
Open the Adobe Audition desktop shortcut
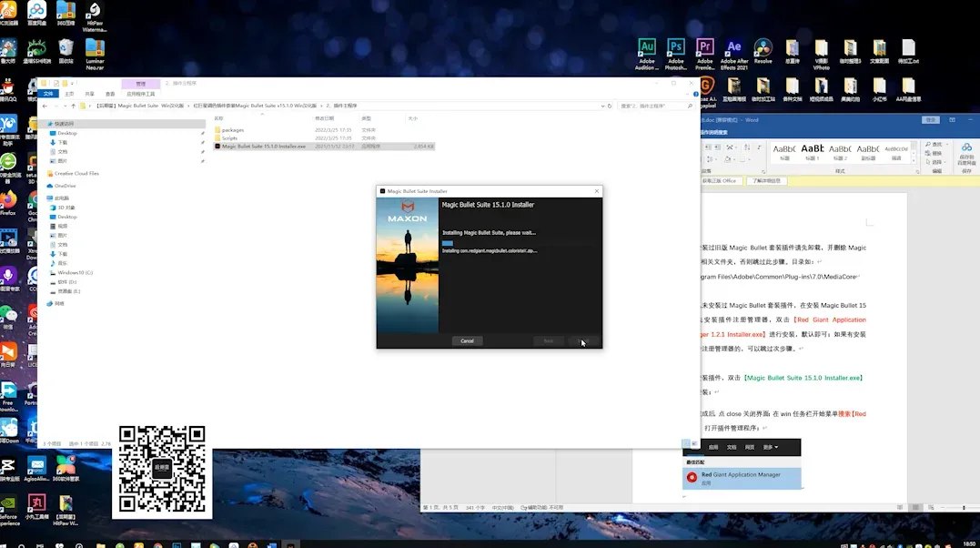click(x=647, y=49)
